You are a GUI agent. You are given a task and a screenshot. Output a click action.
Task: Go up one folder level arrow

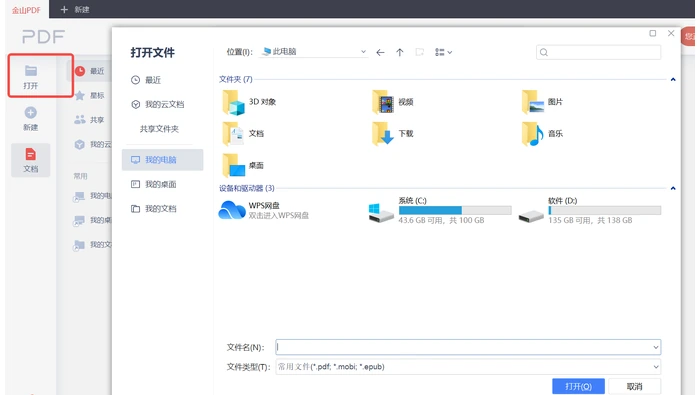click(400, 53)
